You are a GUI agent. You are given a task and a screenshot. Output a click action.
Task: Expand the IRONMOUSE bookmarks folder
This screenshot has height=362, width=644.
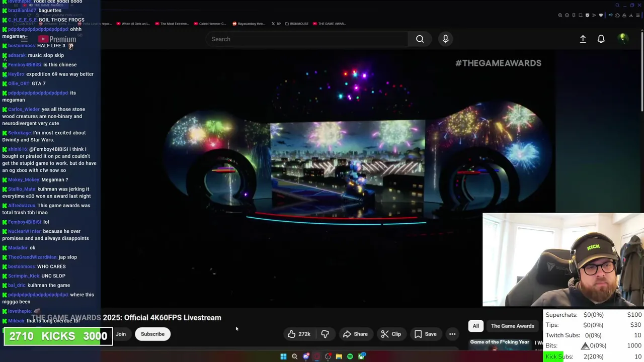pos(297,24)
